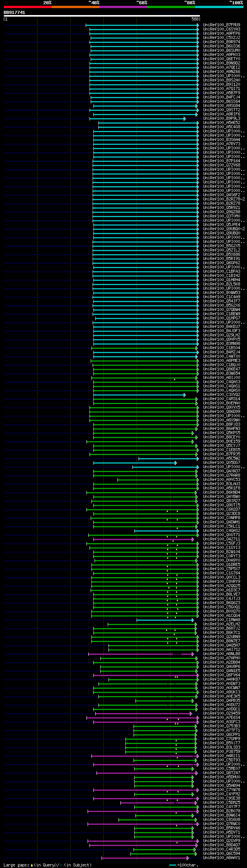
Task: Select hit UniRef100_Q6ETY0
Action: pos(222,59)
